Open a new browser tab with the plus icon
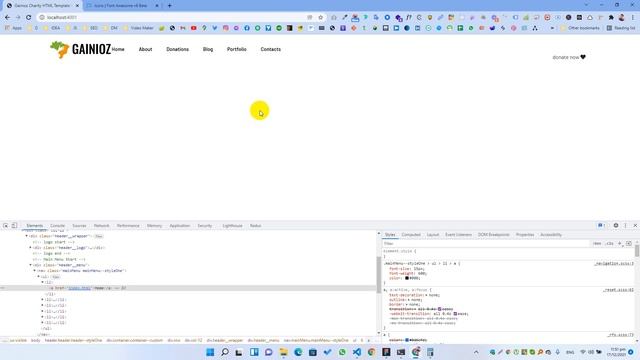The width and height of the screenshot is (640, 360). point(169,6)
